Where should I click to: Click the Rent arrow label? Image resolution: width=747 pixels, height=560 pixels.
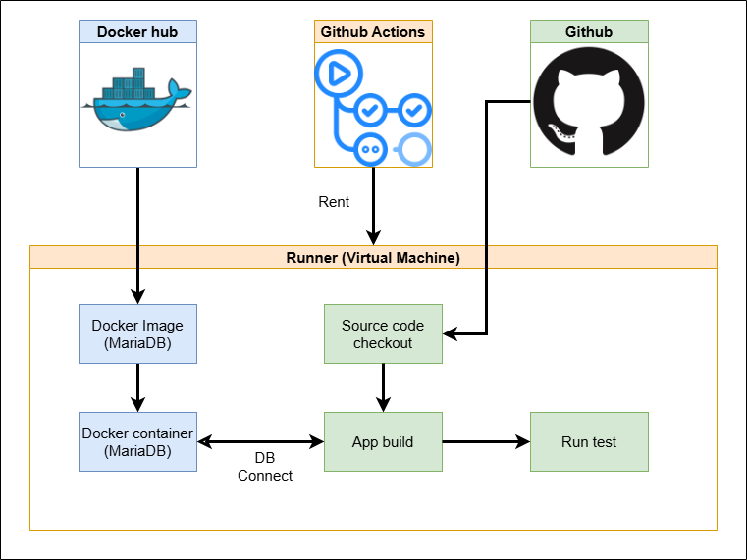coord(334,202)
